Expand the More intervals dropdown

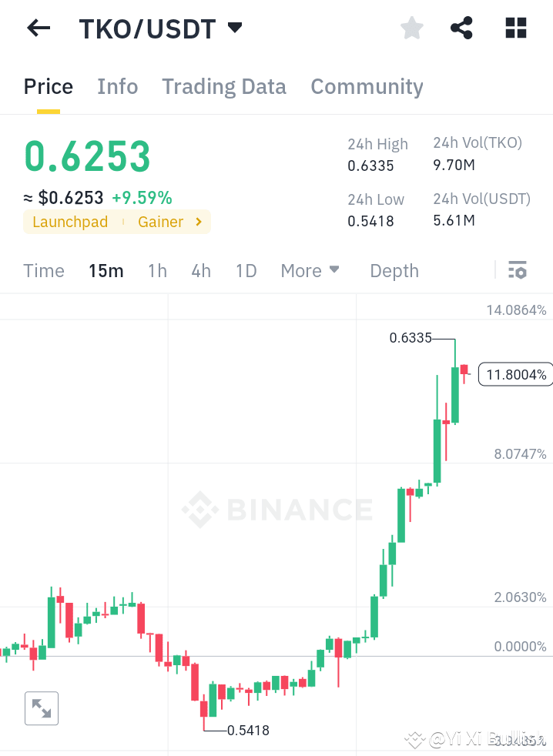click(310, 270)
